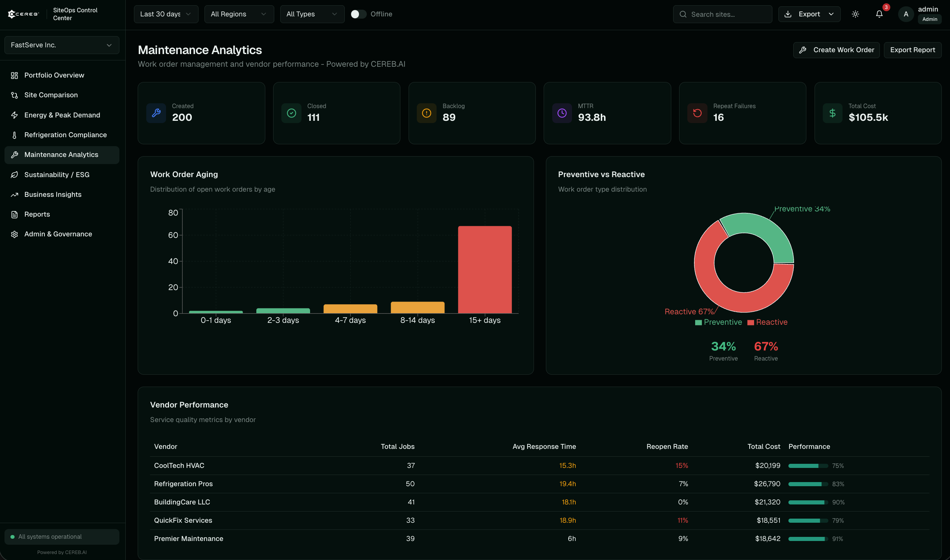Open Business Insights trend icon

tap(14, 194)
